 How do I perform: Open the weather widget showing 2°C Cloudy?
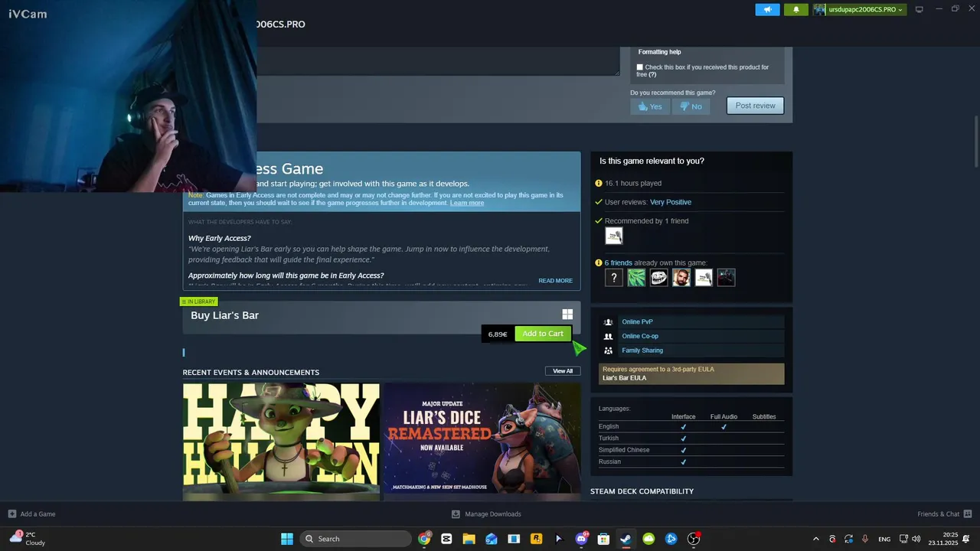tap(28, 539)
